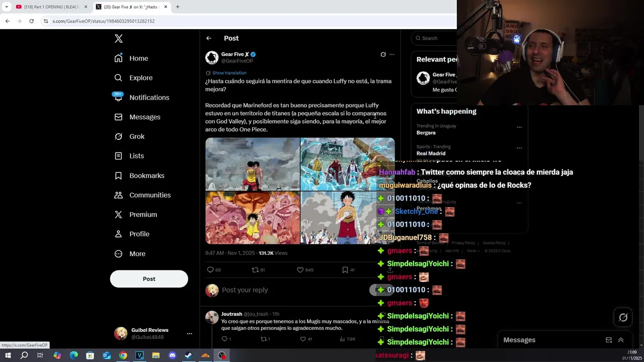Click the X logo in the sidebar
The image size is (644, 362).
coord(118,39)
